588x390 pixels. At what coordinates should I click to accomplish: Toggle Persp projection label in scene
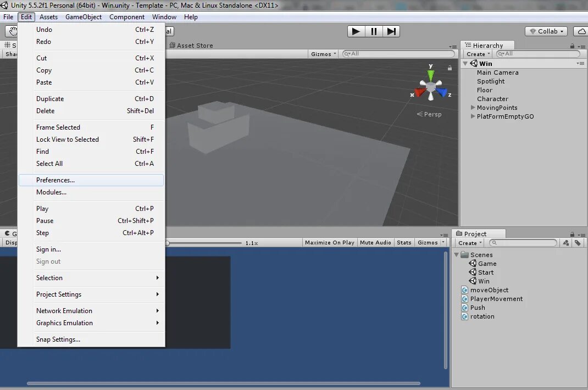429,114
